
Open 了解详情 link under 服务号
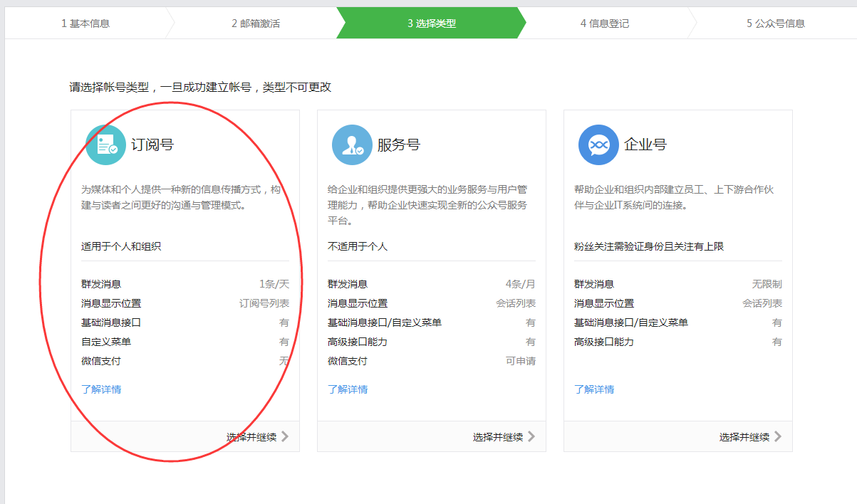[348, 389]
